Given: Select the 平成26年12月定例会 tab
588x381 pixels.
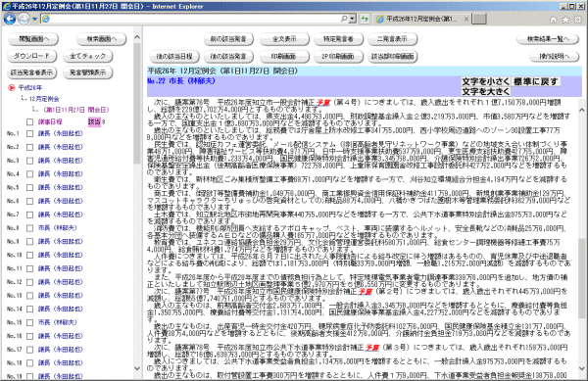Looking at the screenshot, I should [421, 19].
